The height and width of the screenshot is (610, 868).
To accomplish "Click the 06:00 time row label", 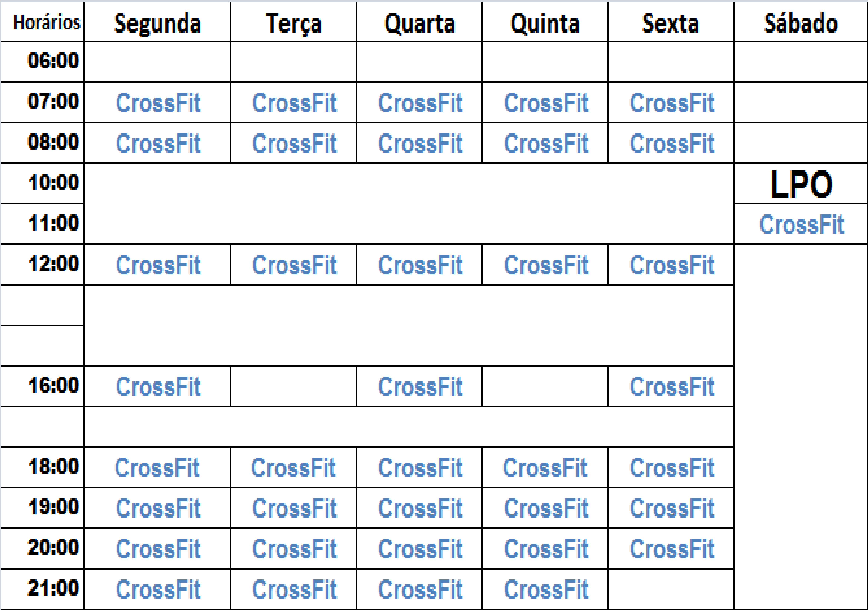I will 53,60.
